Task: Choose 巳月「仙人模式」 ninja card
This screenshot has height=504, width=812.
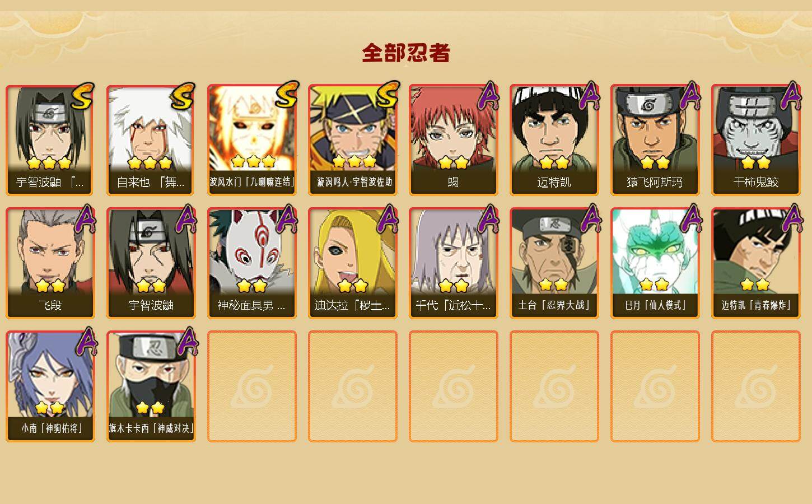Action: [x=655, y=263]
